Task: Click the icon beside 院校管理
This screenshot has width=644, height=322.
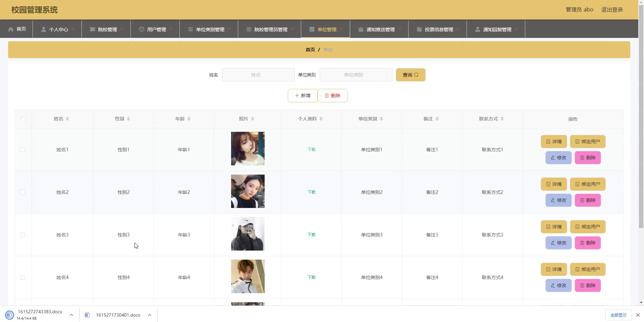Action: 92,30
